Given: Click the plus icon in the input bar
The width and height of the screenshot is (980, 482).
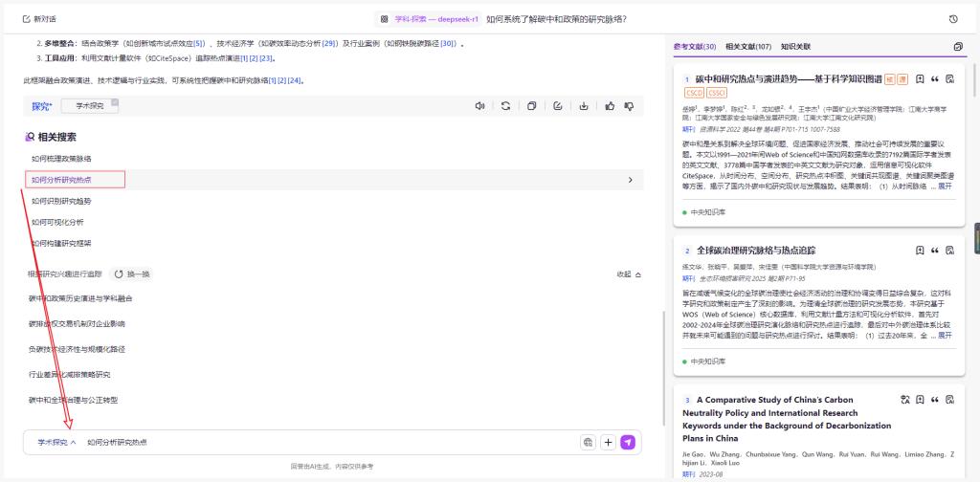Looking at the screenshot, I should pyautogui.click(x=608, y=442).
